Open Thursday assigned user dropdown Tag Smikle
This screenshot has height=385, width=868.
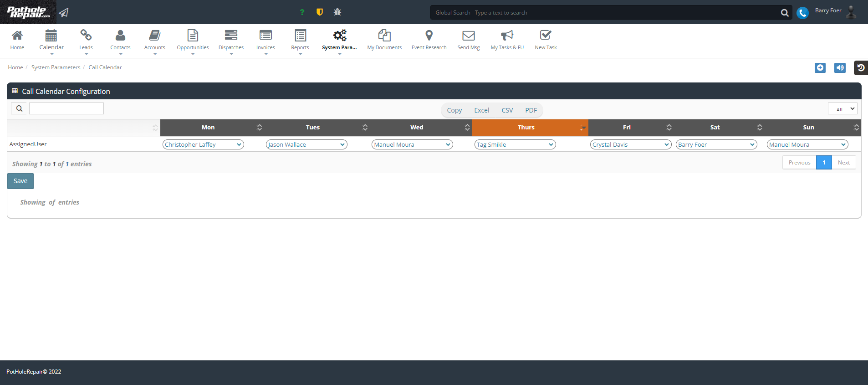pyautogui.click(x=515, y=144)
